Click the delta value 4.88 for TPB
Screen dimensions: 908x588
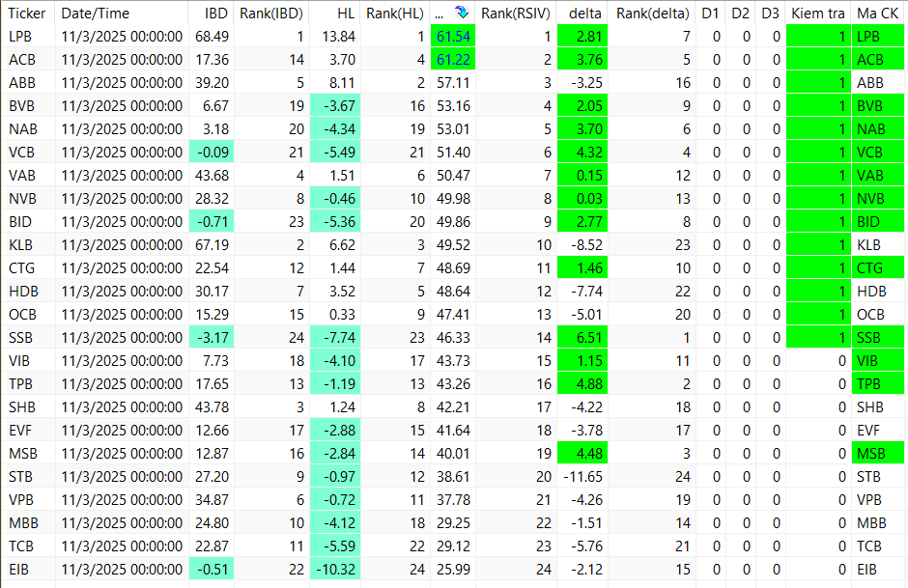582,383
